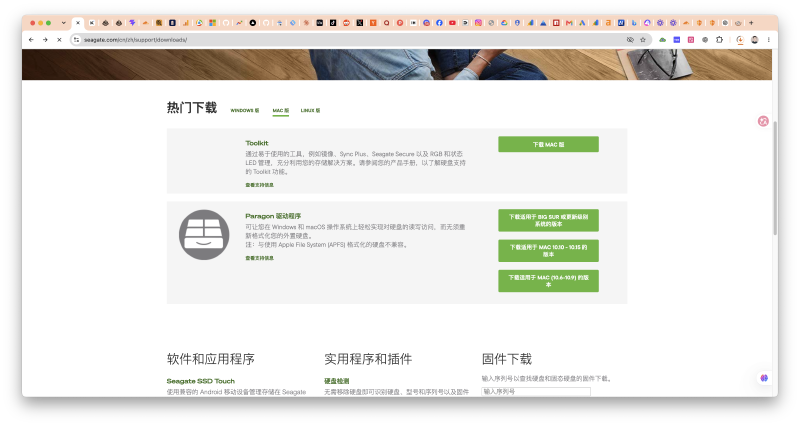The image size is (800, 426).
Task: Switch to the Reddit tab
Action: [x=346, y=23]
